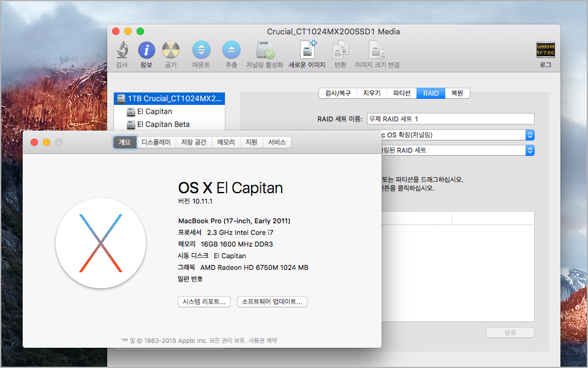Screen dimensions: 588x368
Task: Click the 추출 (Eject) toolbar icon
Action: point(232,50)
